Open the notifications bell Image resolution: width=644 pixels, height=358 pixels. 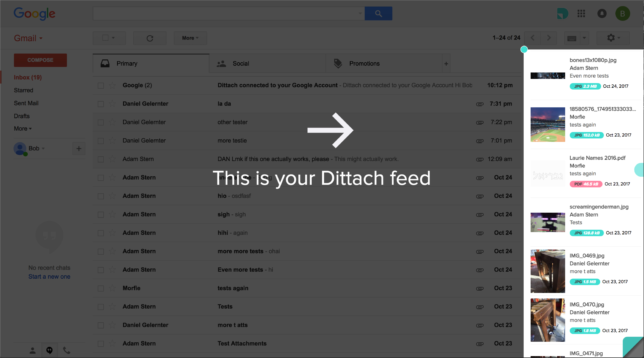point(602,14)
